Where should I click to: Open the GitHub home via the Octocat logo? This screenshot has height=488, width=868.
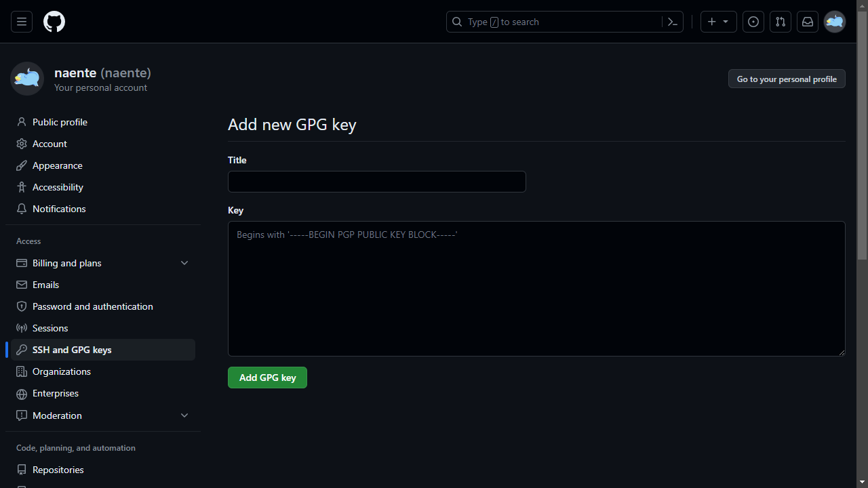[x=54, y=21]
